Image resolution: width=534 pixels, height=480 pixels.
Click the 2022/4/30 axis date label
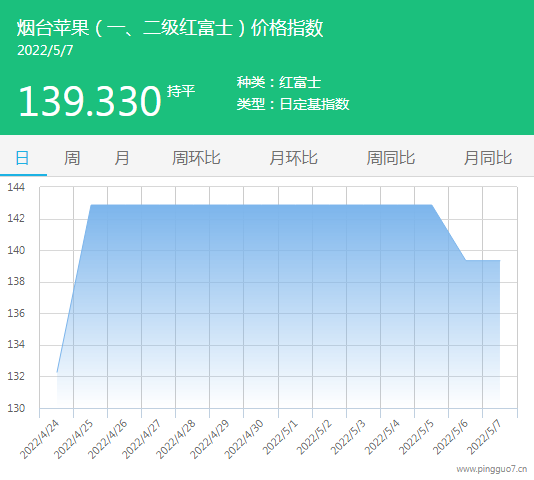coord(244,439)
